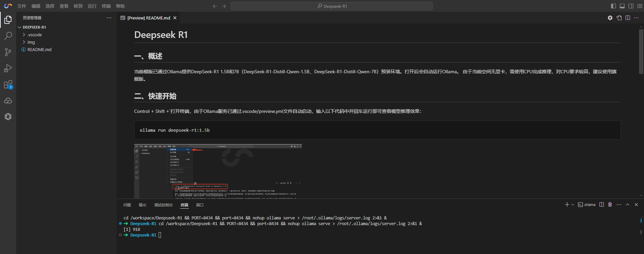Click the Cloud Studio logo at top left

pyautogui.click(x=8, y=6)
